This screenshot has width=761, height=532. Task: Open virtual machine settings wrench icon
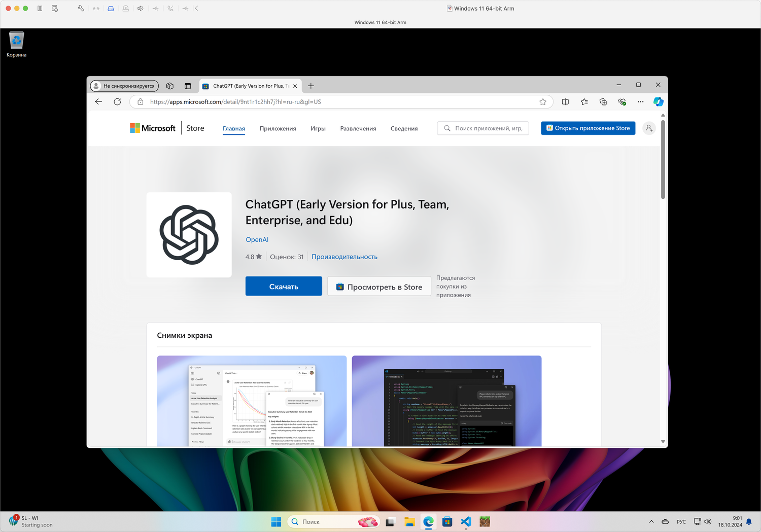click(81, 8)
